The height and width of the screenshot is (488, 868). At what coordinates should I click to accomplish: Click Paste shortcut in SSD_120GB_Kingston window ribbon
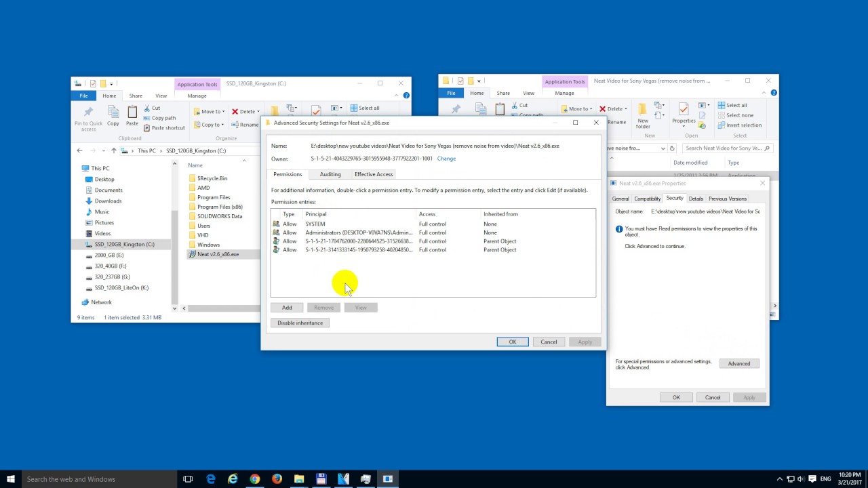pyautogui.click(x=164, y=127)
